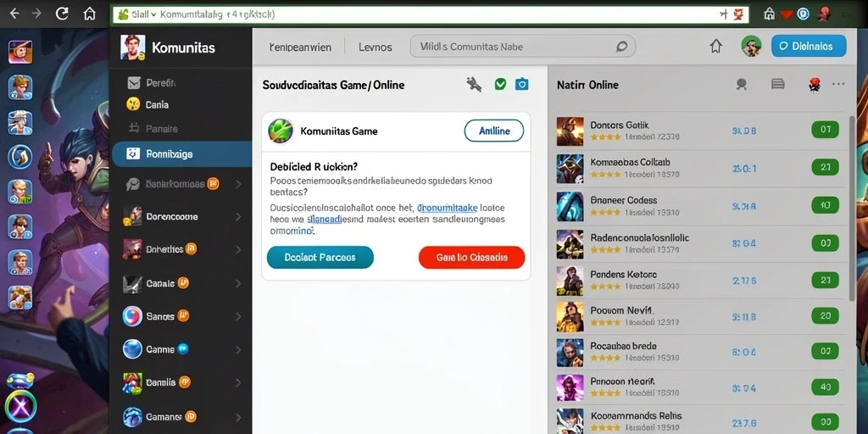Toggle the green 00 badge for Rocauhao brede
This screenshot has height=434, width=868.
[x=826, y=352]
